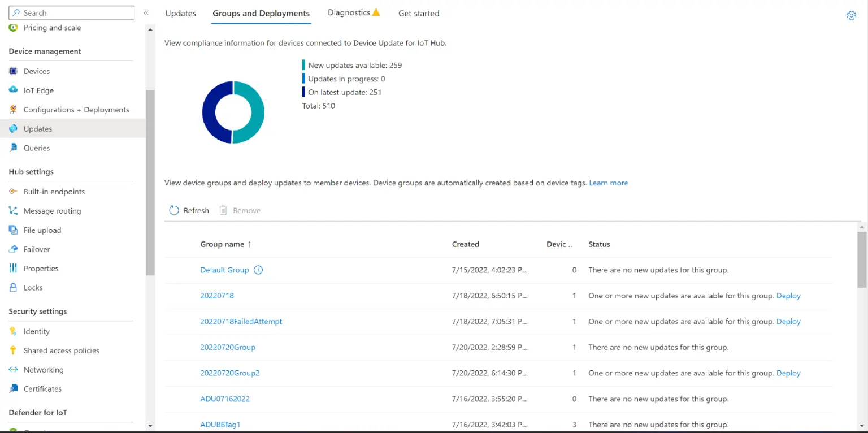Collapse the sidebar with the double chevron
The width and height of the screenshot is (868, 433).
pos(146,11)
